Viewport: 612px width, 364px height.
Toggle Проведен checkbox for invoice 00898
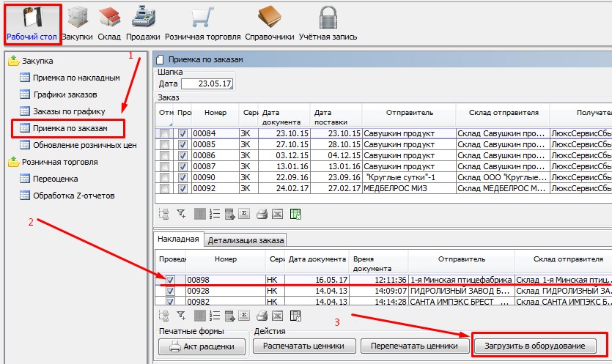170,280
